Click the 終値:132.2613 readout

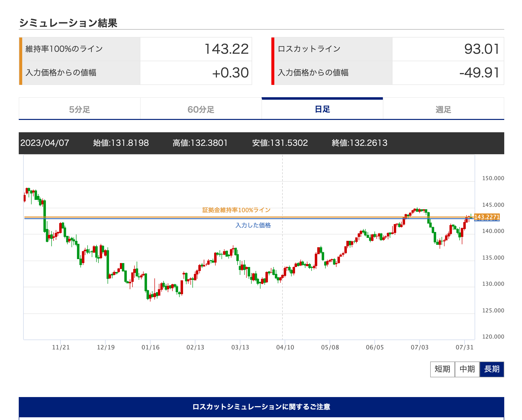tap(359, 143)
